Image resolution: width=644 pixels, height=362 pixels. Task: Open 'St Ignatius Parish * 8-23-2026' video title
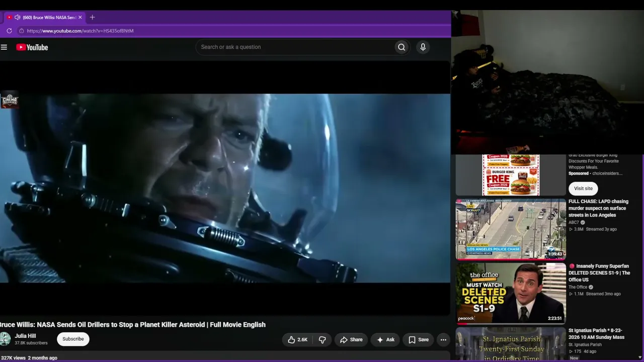tap(596, 334)
